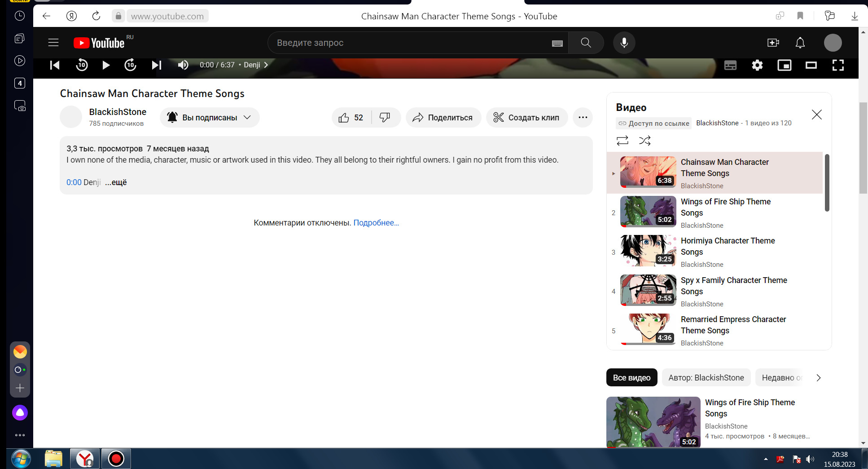
Task: Open sidebar three-dot more options
Action: (20, 435)
